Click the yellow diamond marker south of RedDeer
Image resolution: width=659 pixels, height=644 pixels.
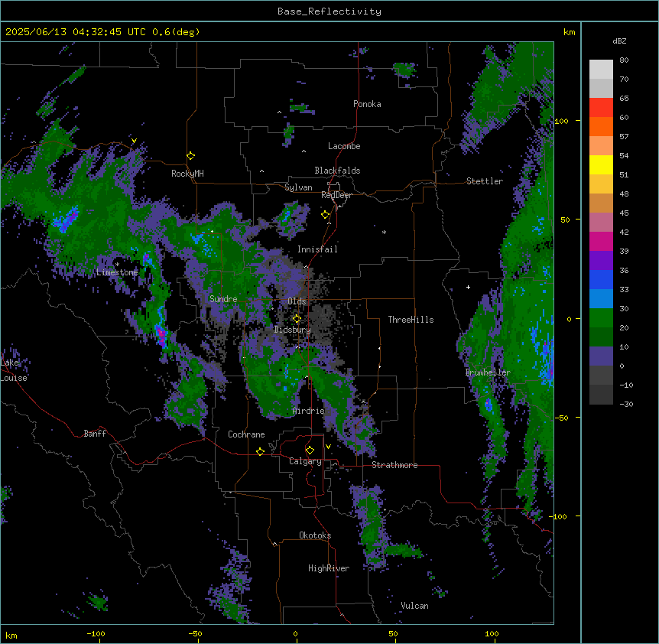326,215
